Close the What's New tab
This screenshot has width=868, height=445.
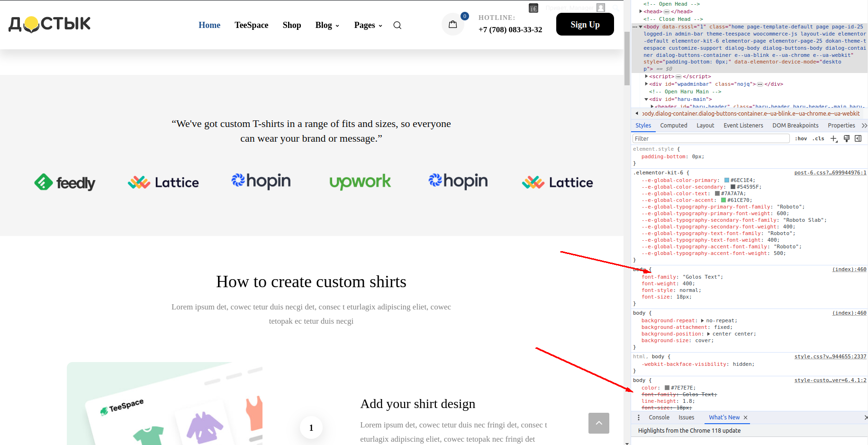tap(745, 418)
